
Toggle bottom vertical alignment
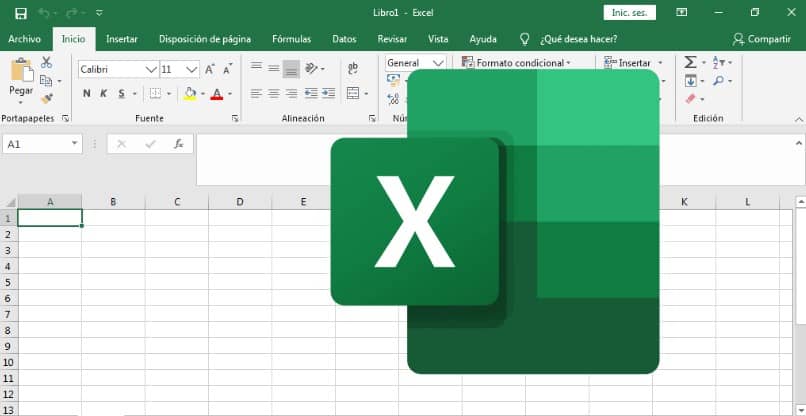[291, 68]
